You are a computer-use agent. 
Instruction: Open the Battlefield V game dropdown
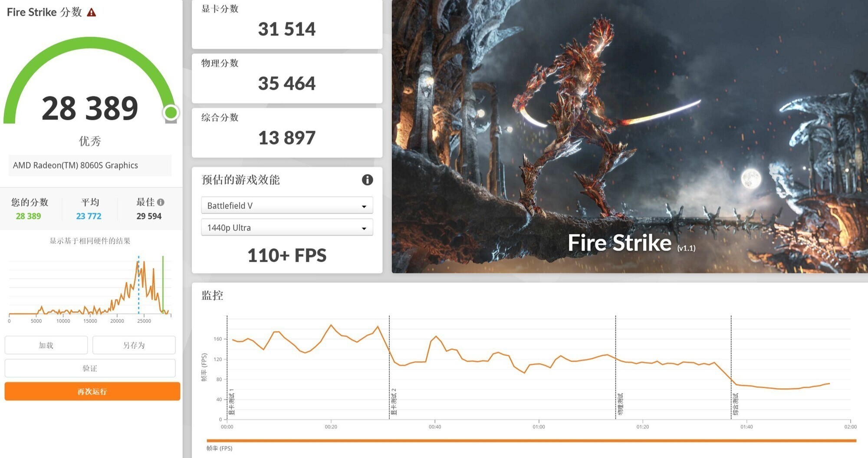click(x=287, y=205)
